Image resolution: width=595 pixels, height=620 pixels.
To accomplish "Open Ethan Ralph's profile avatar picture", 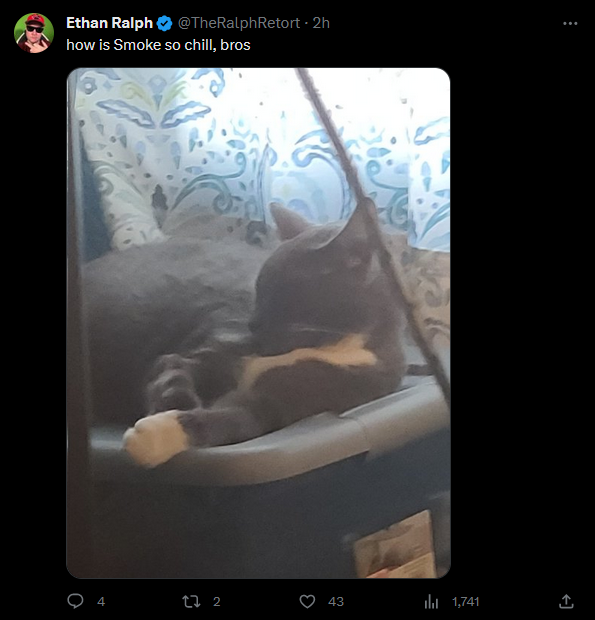I will tap(34, 33).
